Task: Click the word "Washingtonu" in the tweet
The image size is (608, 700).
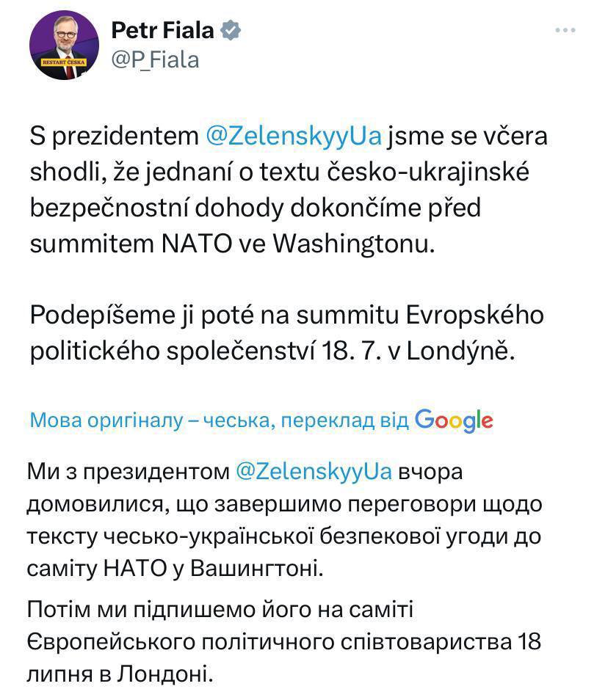Action: coord(354,243)
